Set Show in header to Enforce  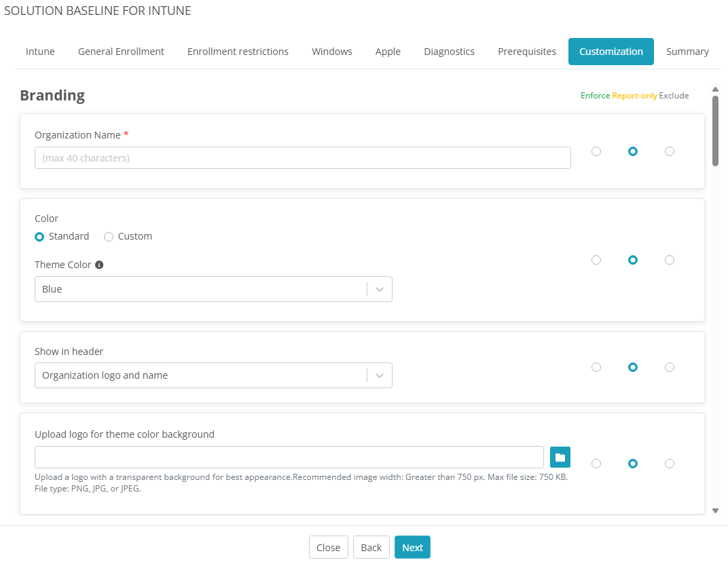[596, 367]
